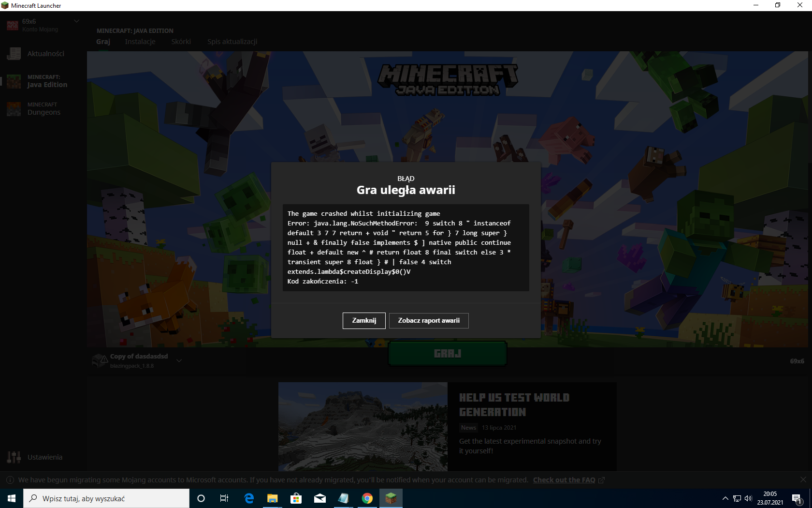Open the notepad-like app in taskbar

pos(343,498)
